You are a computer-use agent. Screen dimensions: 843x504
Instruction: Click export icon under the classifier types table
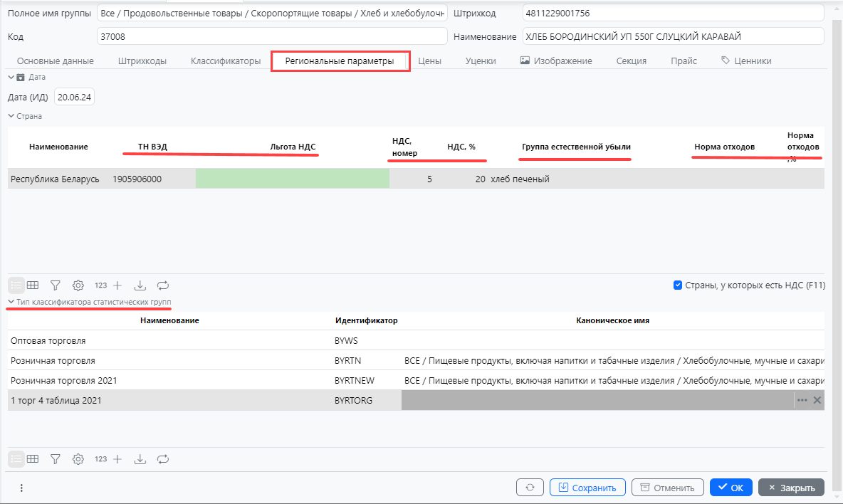[x=140, y=459]
